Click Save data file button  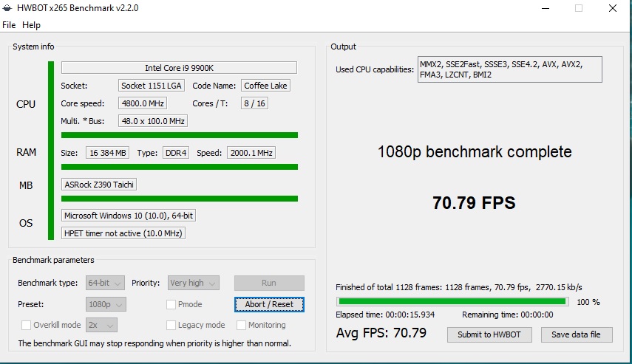click(x=577, y=334)
